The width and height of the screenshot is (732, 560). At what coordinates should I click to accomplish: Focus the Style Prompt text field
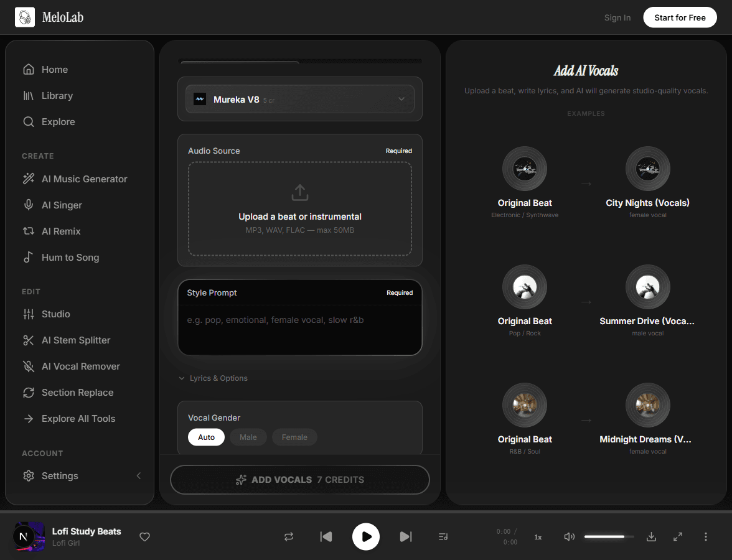coord(300,330)
